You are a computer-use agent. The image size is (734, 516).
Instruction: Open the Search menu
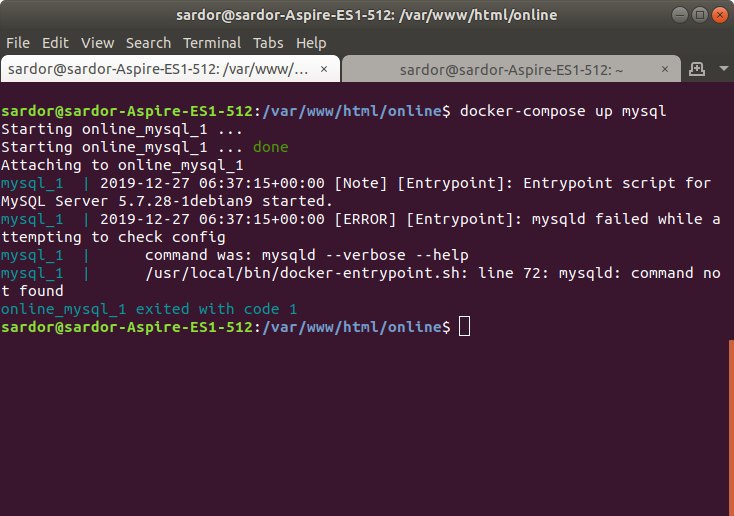pos(148,43)
